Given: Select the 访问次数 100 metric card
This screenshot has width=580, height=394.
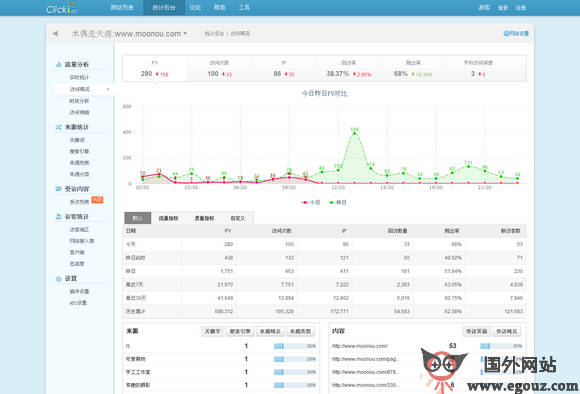Looking at the screenshot, I should (219, 68).
